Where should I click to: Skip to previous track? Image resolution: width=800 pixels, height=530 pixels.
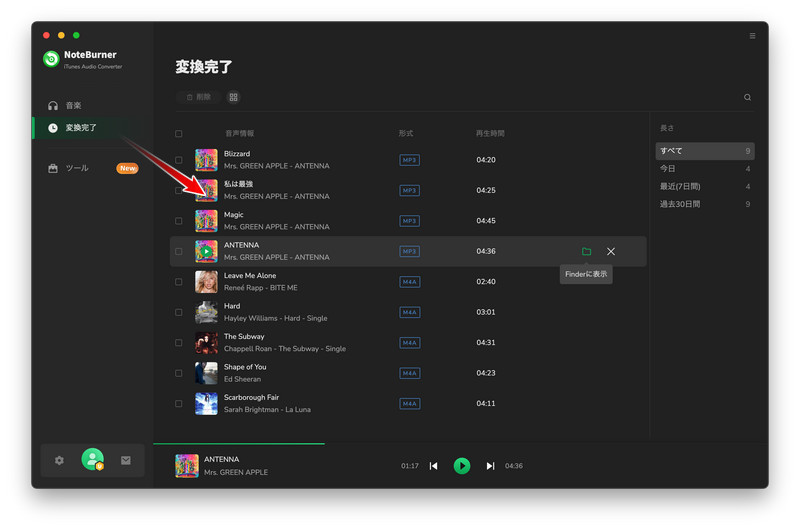[433, 466]
